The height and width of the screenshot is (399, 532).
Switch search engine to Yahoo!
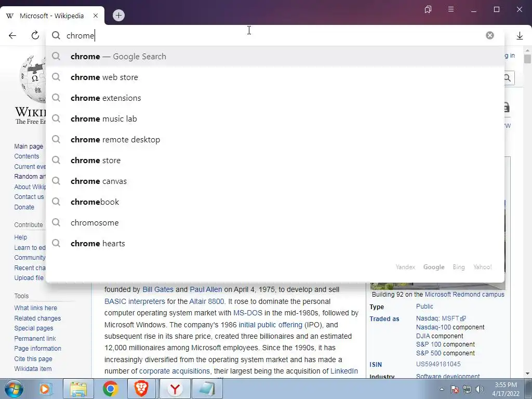(x=483, y=267)
